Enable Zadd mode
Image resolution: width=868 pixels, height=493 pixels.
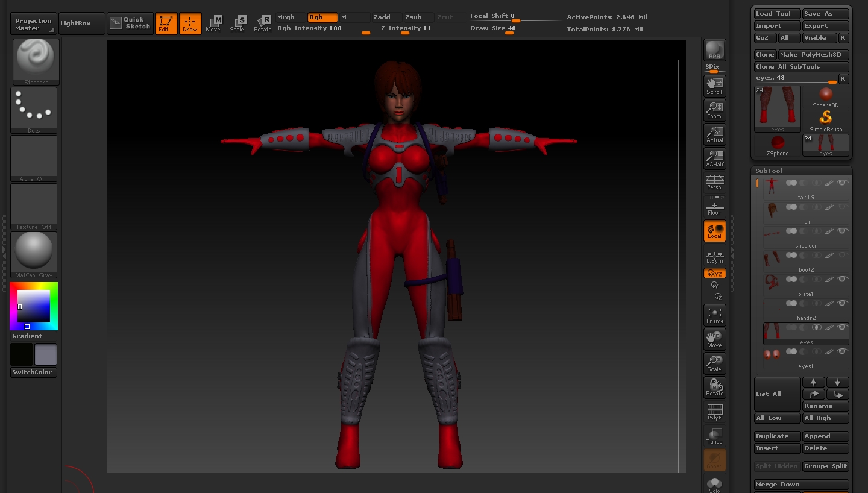[x=387, y=17]
